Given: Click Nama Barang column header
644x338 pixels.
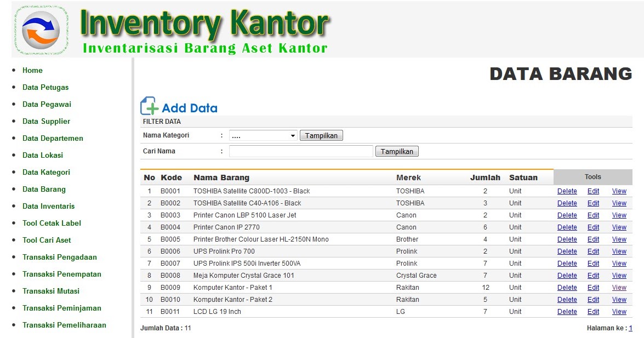Looking at the screenshot, I should click(221, 177).
